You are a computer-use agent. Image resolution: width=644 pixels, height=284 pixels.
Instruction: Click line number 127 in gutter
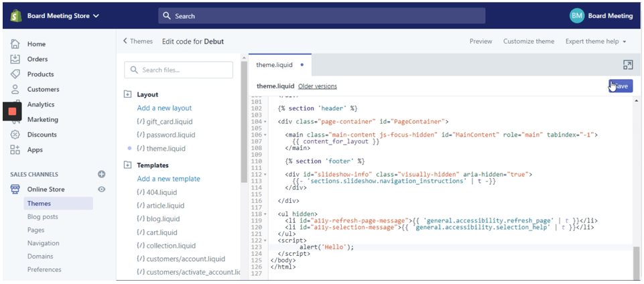coord(256,273)
